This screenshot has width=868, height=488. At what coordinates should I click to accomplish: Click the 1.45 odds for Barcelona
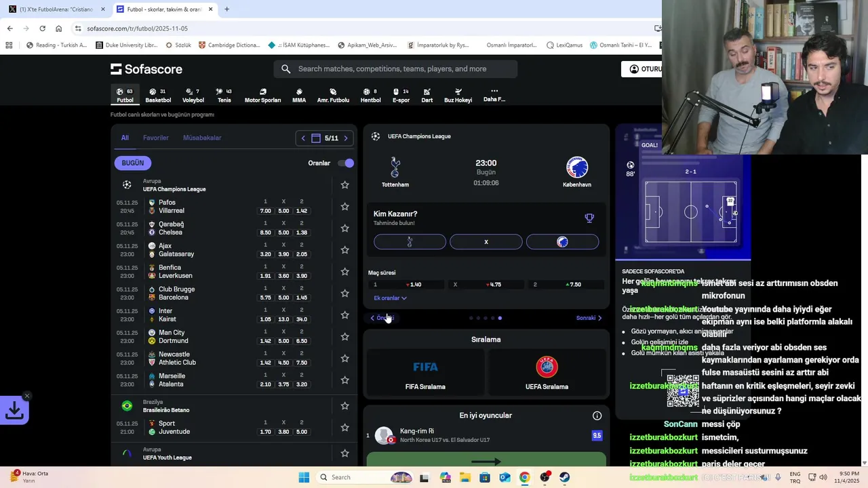[x=302, y=298]
